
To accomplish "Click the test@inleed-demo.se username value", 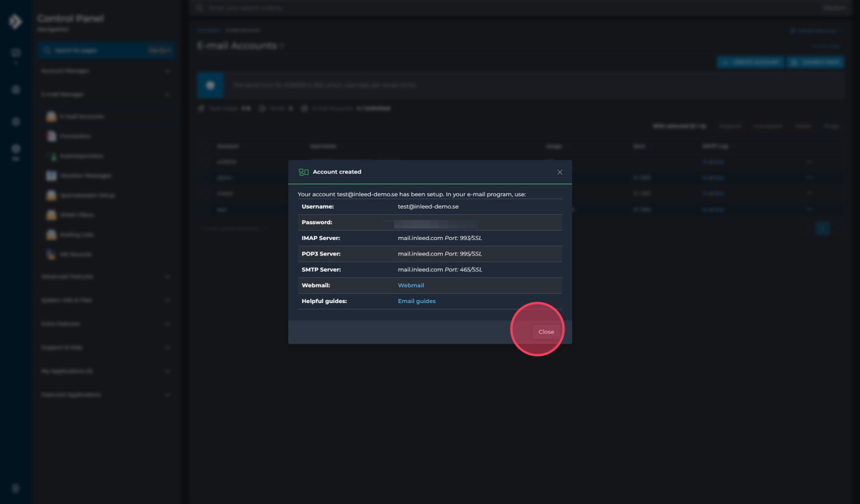I will click(x=428, y=206).
